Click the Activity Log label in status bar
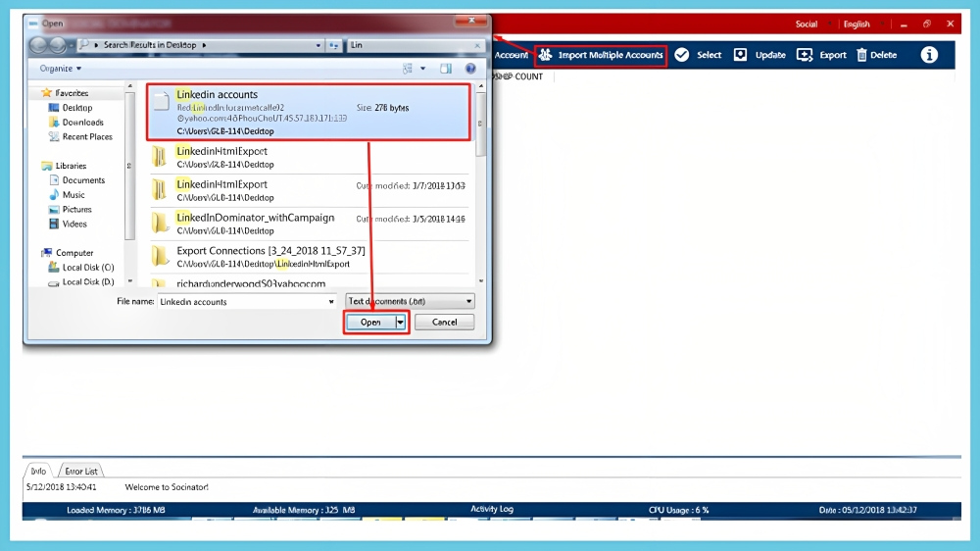 pos(492,509)
